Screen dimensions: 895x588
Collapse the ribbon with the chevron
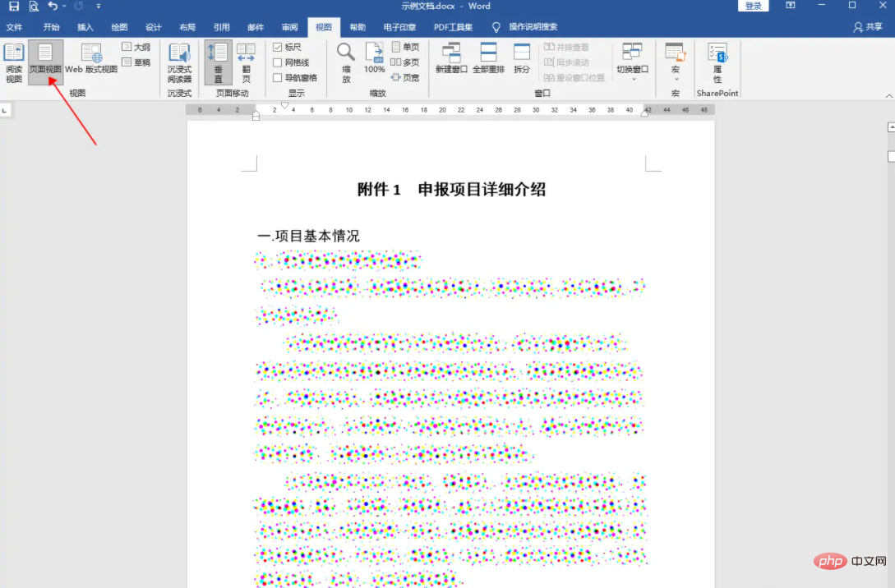click(888, 96)
